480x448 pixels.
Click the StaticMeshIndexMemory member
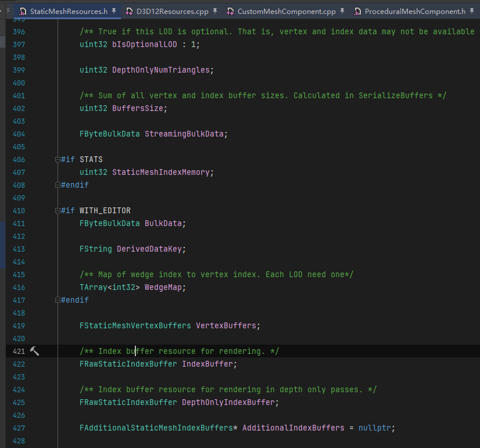(x=161, y=172)
